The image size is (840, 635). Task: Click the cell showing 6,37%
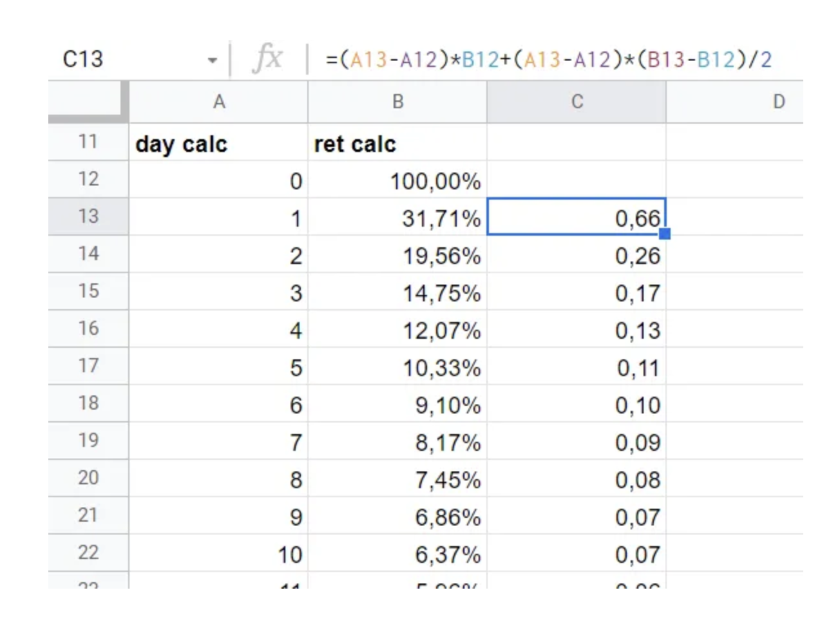[x=397, y=554]
